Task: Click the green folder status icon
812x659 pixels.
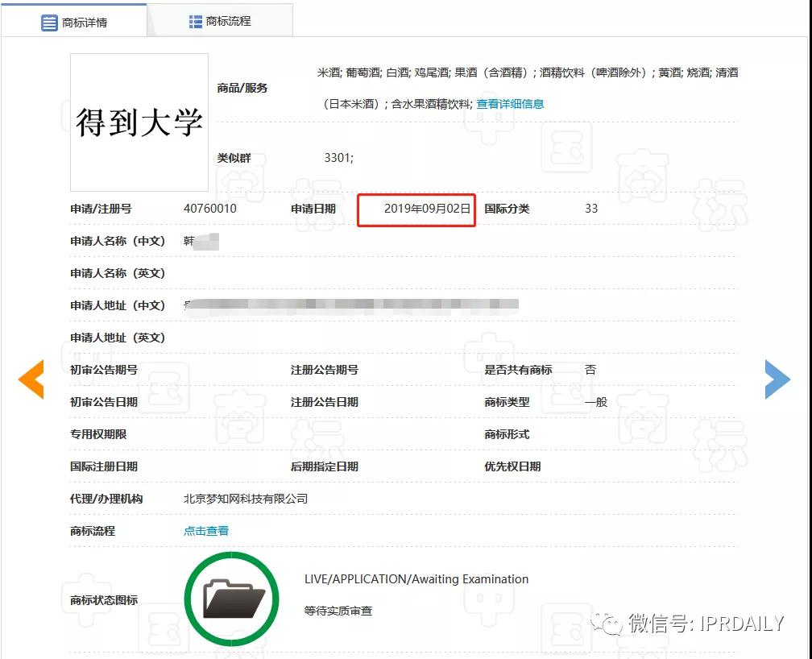Action: coord(231,599)
